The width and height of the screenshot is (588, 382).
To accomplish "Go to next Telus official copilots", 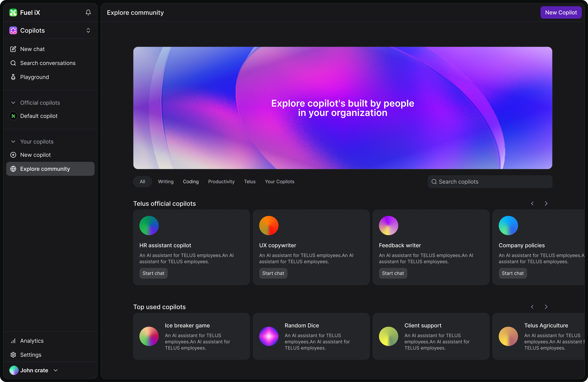I will pyautogui.click(x=546, y=203).
